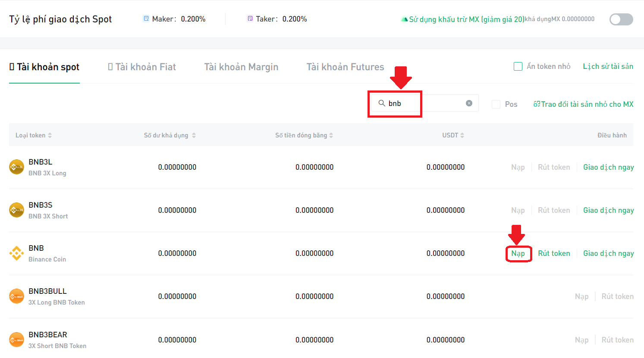Click the BNB3BEAR token icon
Viewport: 644px width, 358px height.
(16, 339)
